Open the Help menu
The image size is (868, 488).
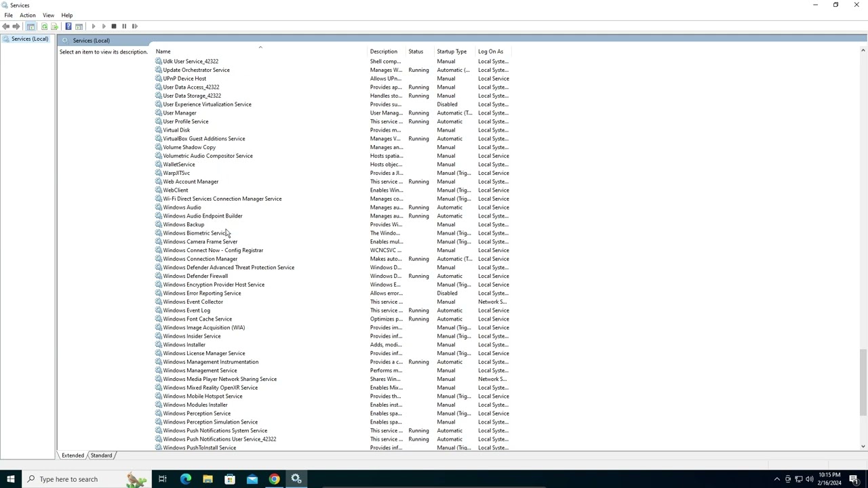(67, 15)
